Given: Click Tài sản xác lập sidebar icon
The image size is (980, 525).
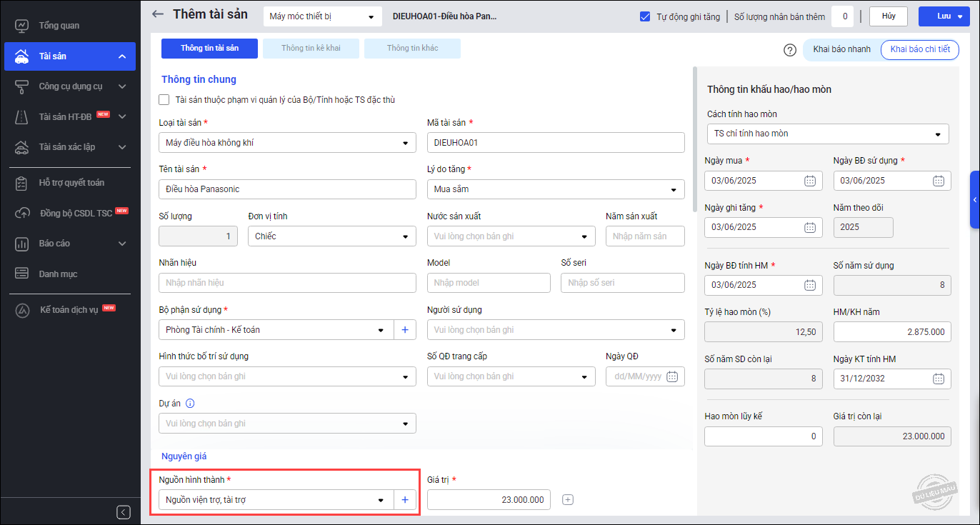Looking at the screenshot, I should (x=21, y=147).
